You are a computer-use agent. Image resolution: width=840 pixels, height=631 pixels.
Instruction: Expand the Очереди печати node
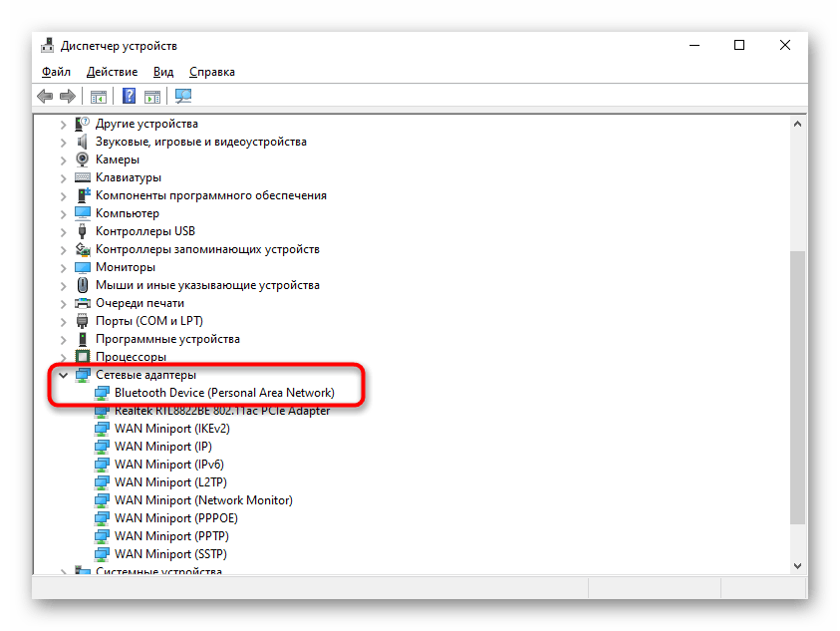pos(63,304)
